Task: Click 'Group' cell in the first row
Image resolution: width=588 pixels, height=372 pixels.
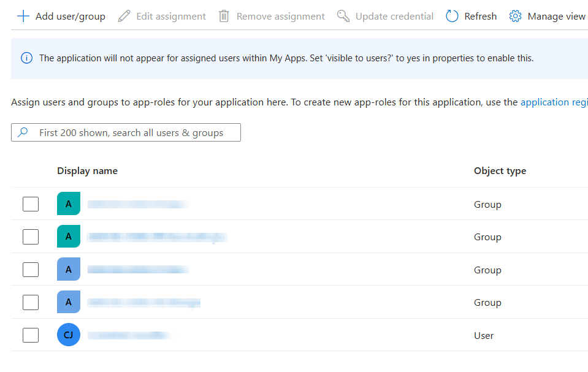Action: click(487, 204)
